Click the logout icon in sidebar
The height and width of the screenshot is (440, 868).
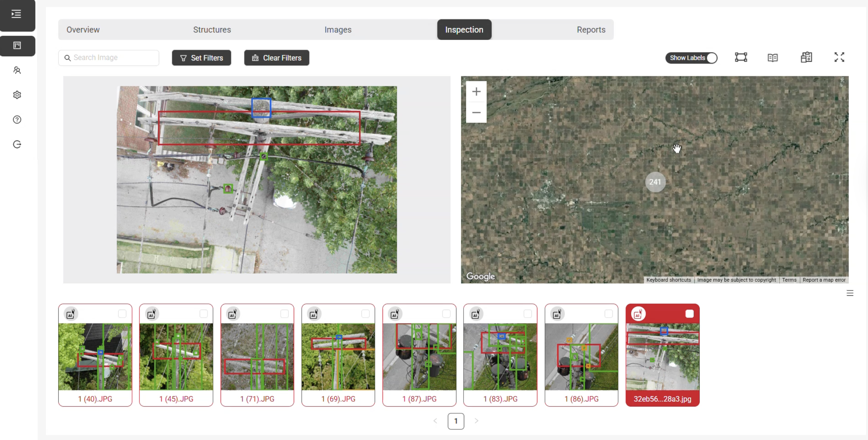click(x=17, y=145)
